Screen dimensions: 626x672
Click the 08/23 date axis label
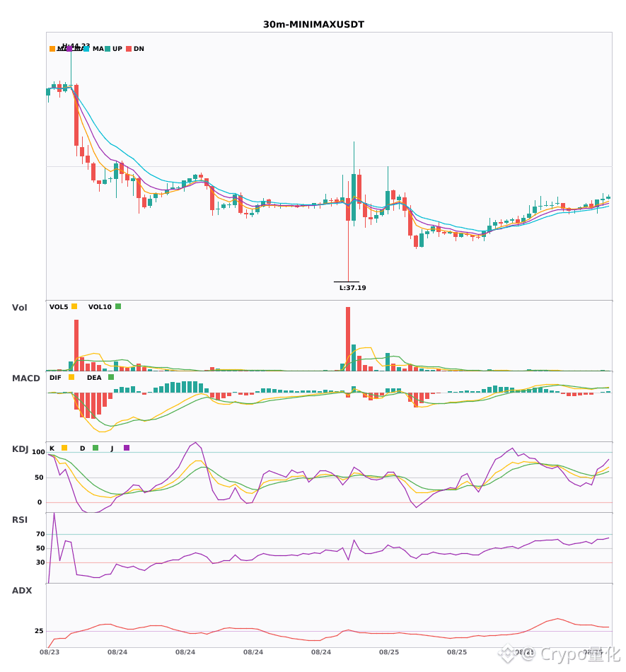tap(50, 652)
